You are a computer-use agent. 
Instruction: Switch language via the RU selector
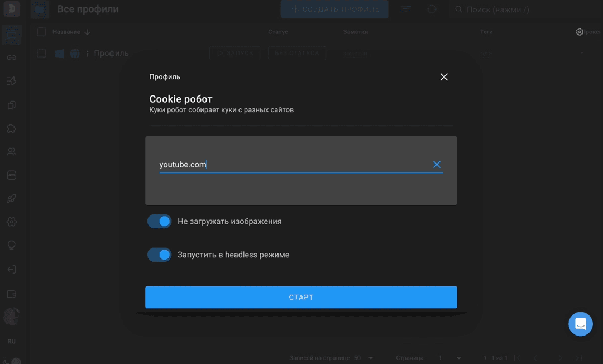pos(11,341)
